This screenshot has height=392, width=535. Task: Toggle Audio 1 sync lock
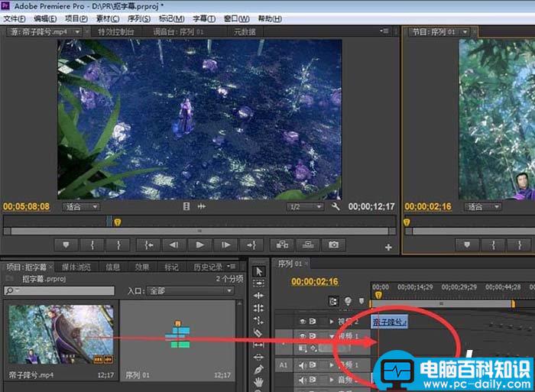[x=312, y=365]
